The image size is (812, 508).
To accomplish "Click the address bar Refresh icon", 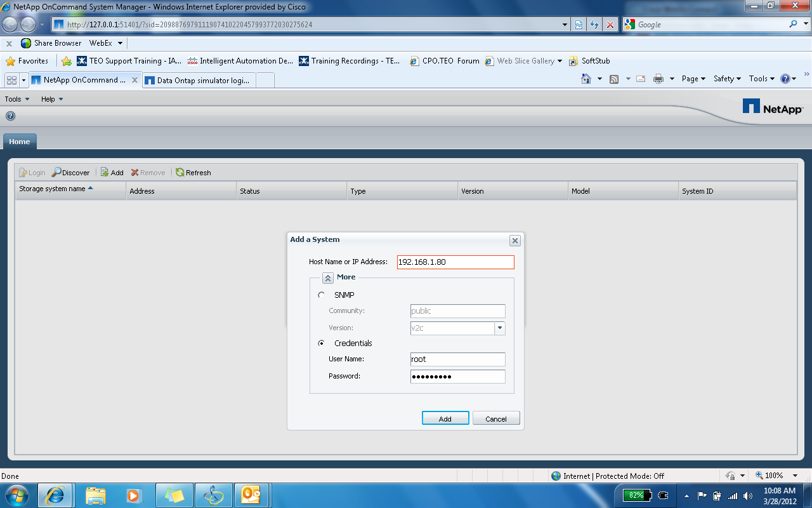I will click(x=594, y=25).
